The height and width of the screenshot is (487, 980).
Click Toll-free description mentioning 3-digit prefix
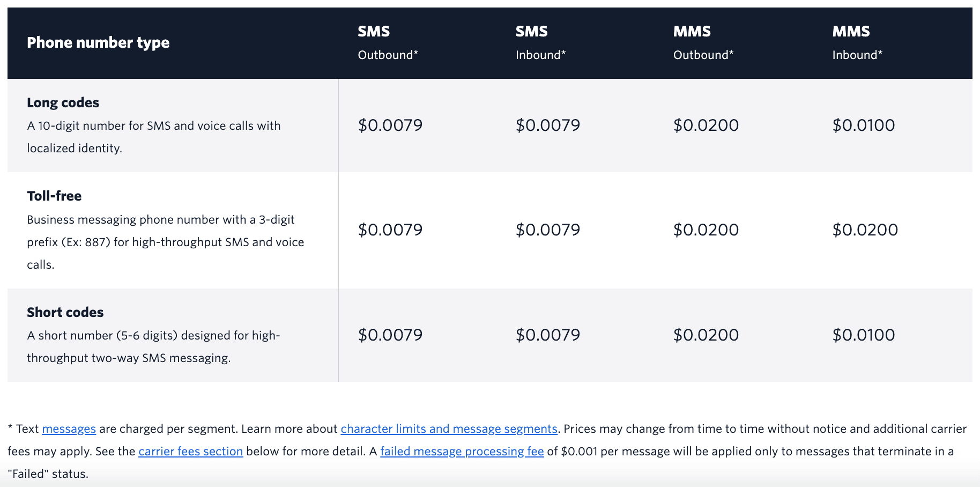point(166,242)
